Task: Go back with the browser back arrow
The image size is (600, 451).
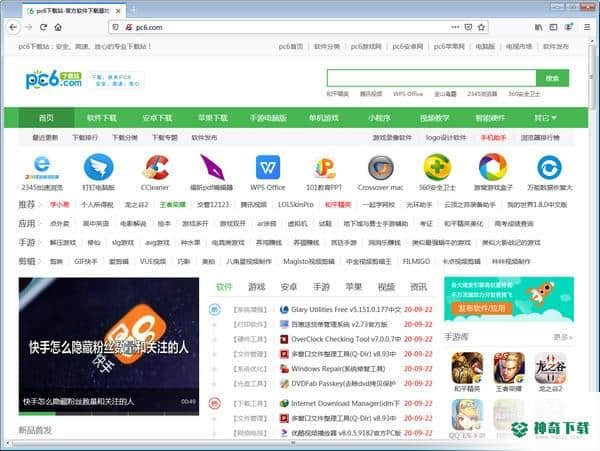Action: pos(13,27)
